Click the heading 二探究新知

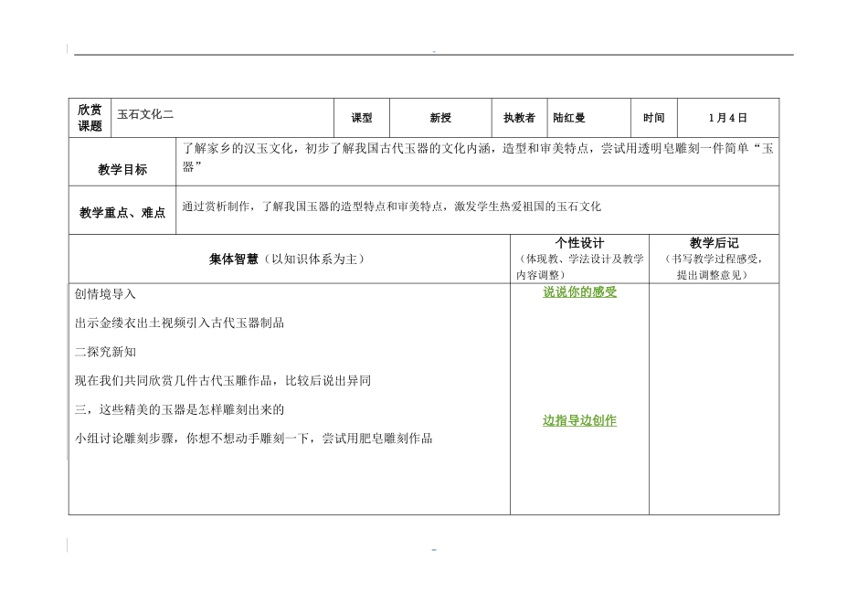pyautogui.click(x=105, y=352)
